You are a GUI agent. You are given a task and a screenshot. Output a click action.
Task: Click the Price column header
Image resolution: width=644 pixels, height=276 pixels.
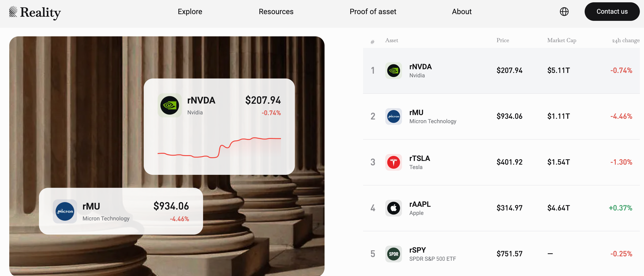point(503,40)
